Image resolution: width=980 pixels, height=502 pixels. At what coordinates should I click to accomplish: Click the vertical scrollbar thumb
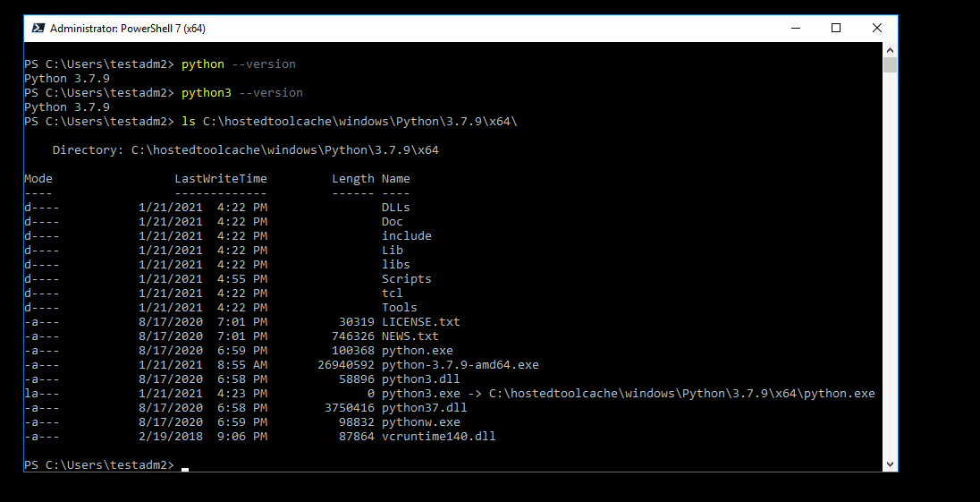point(890,64)
